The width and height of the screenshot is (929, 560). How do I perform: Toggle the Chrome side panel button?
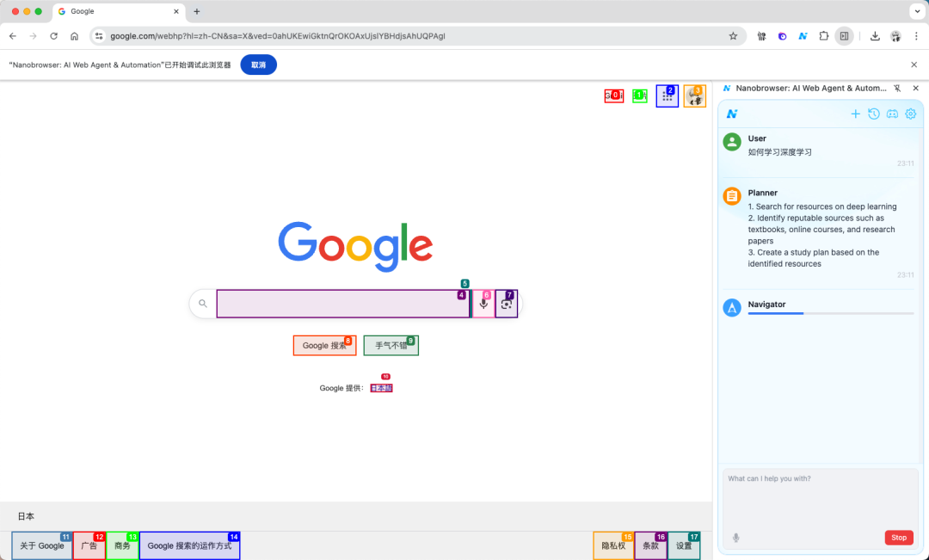click(845, 36)
